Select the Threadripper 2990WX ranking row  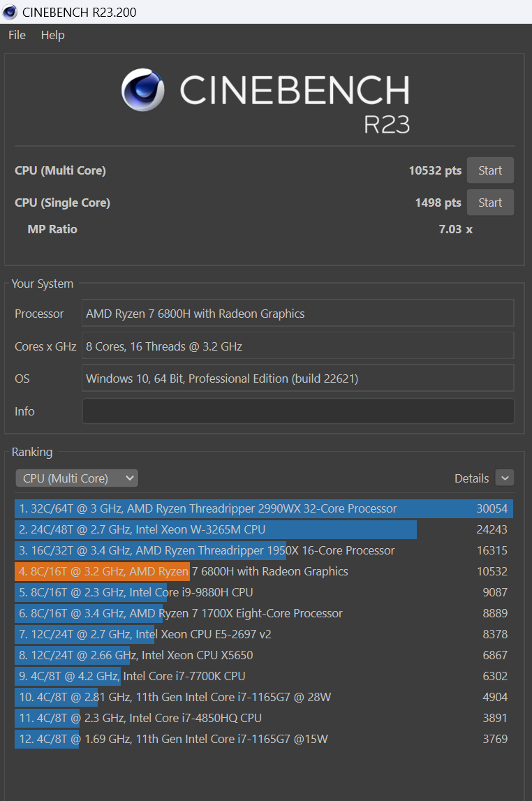264,509
